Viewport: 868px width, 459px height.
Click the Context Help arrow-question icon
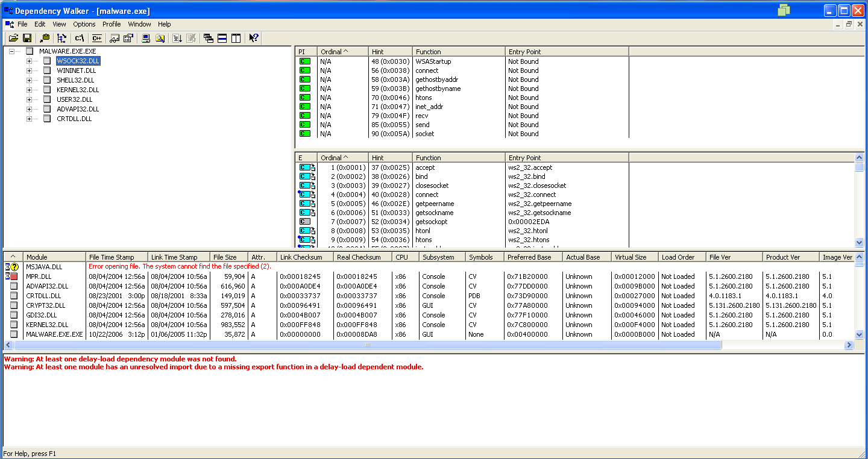254,38
